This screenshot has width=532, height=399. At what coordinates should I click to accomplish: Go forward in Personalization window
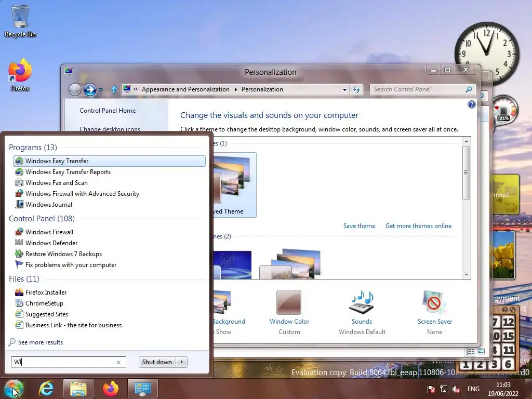click(90, 89)
